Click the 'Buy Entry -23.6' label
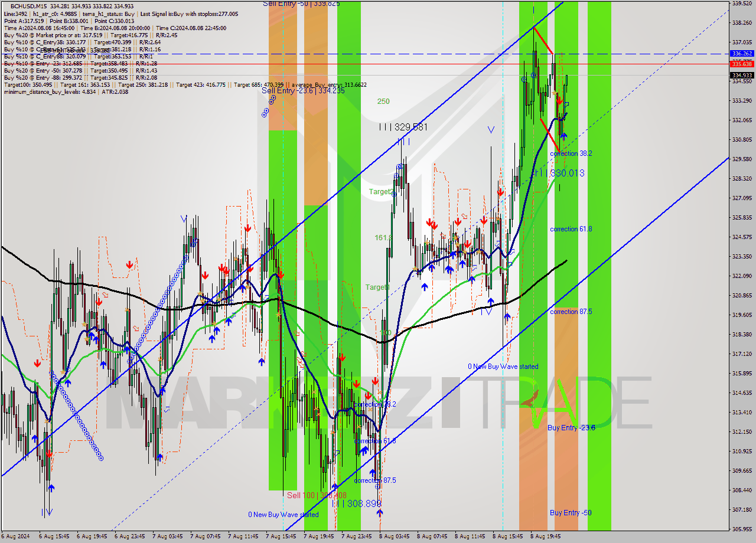The width and height of the screenshot is (756, 543). [x=571, y=427]
